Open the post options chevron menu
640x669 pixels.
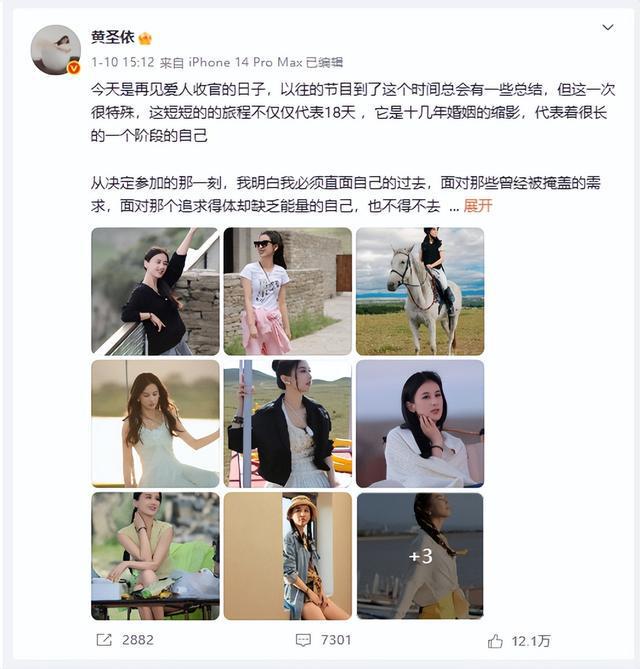(x=608, y=28)
